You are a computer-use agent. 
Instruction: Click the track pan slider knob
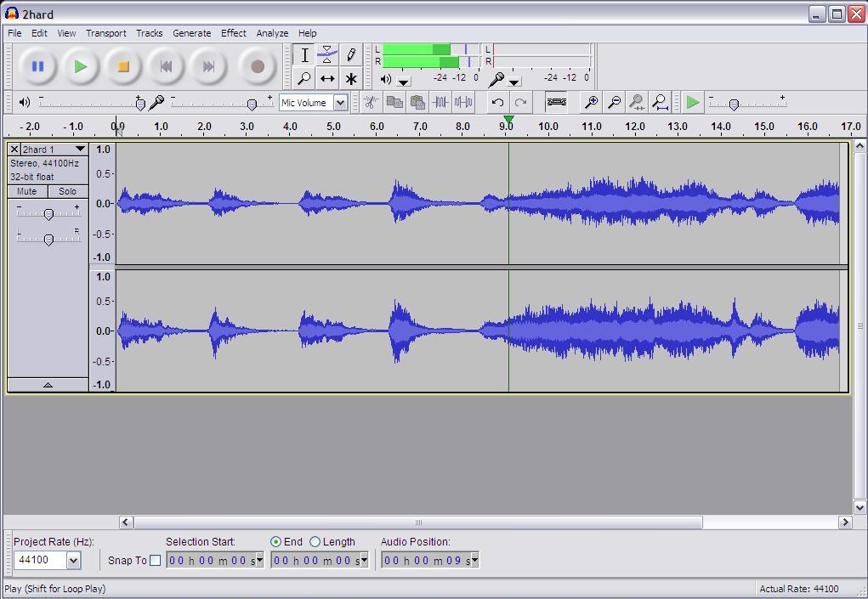tap(48, 240)
